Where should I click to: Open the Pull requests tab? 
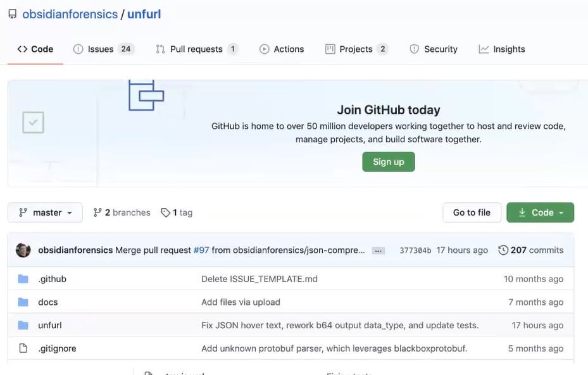(196, 49)
